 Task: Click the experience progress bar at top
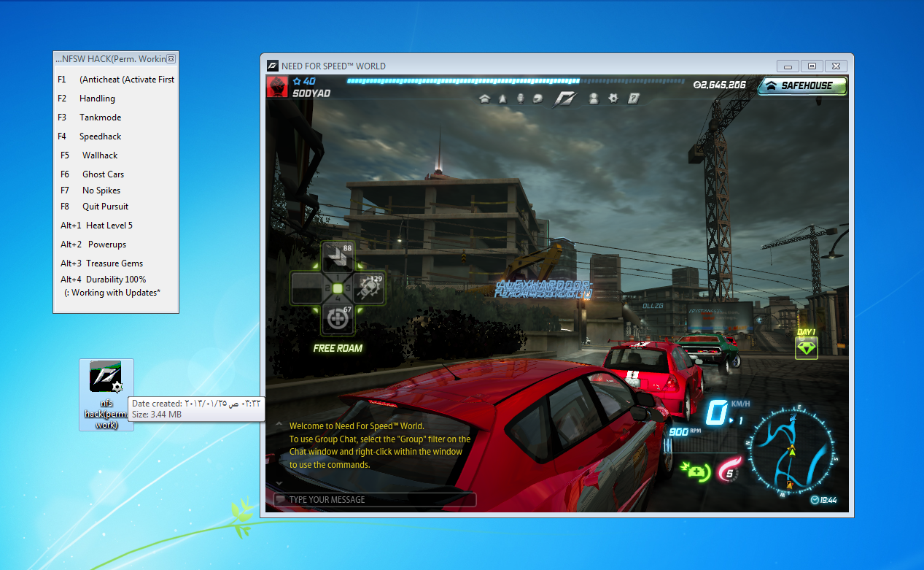click(x=516, y=81)
